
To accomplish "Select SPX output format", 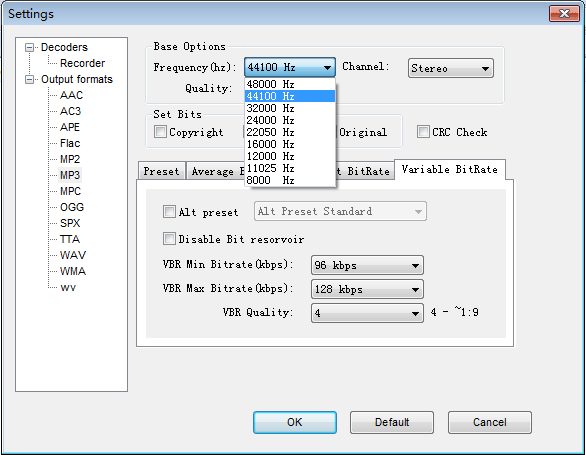I will [70, 223].
